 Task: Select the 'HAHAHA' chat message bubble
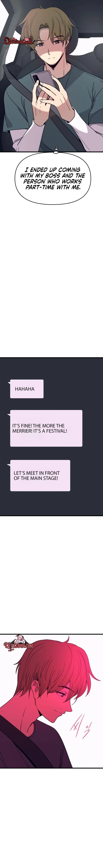tap(27, 389)
